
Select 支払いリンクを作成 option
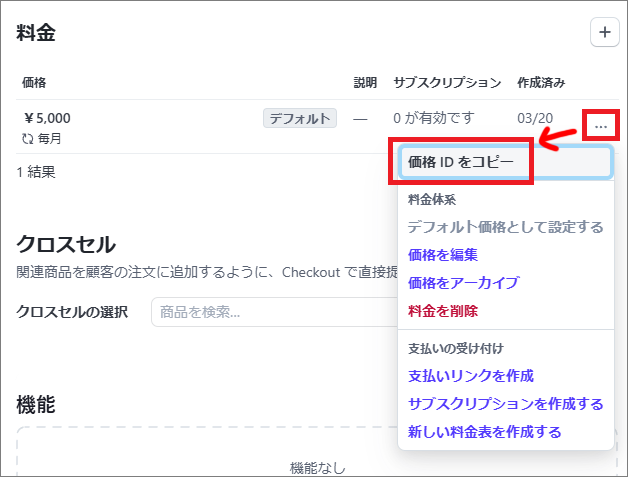pos(471,376)
